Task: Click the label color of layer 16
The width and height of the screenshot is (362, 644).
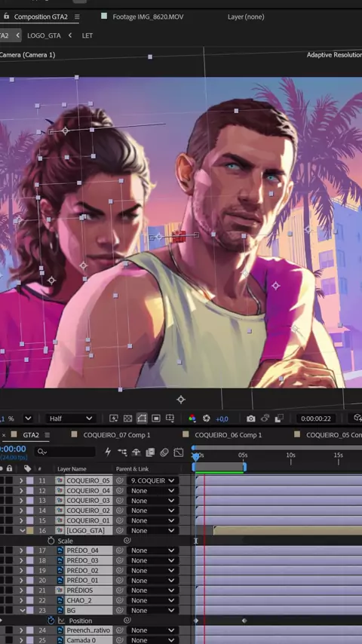Action: click(x=30, y=531)
